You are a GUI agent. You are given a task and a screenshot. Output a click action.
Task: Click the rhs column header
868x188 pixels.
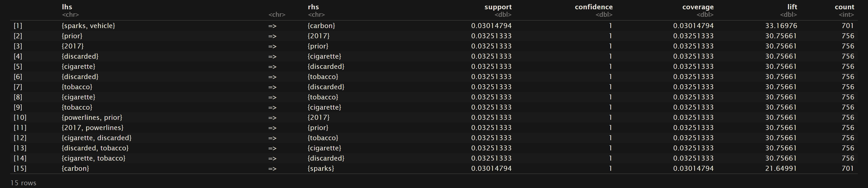pos(313,7)
